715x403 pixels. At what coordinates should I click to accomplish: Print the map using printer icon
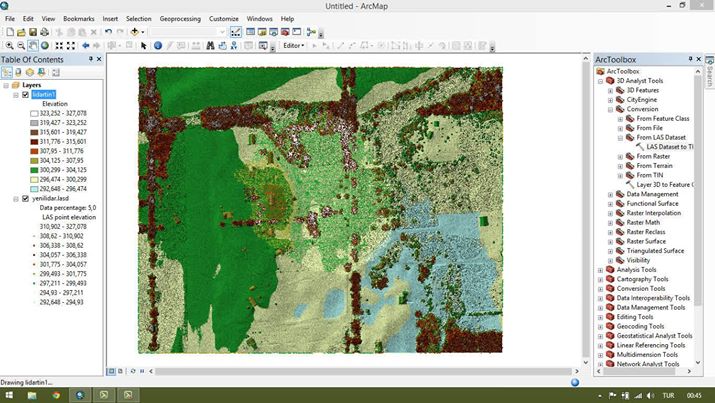[44, 32]
